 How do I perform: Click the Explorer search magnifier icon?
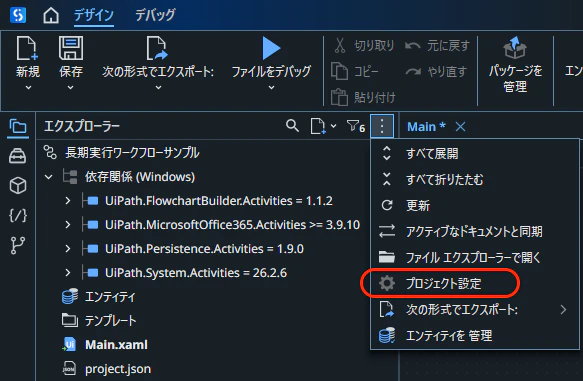click(x=292, y=126)
